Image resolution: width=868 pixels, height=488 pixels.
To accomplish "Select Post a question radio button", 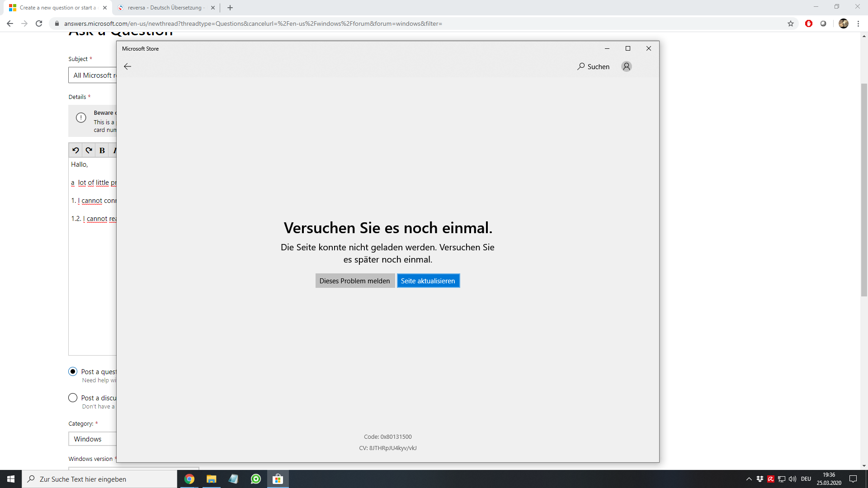I will [x=73, y=371].
